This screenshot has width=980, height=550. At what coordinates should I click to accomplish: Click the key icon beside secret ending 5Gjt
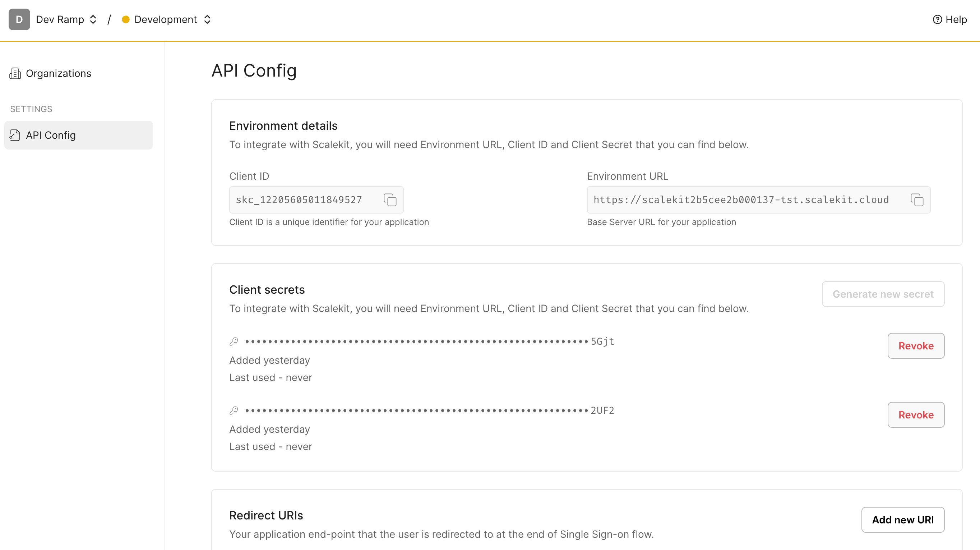[x=234, y=341]
